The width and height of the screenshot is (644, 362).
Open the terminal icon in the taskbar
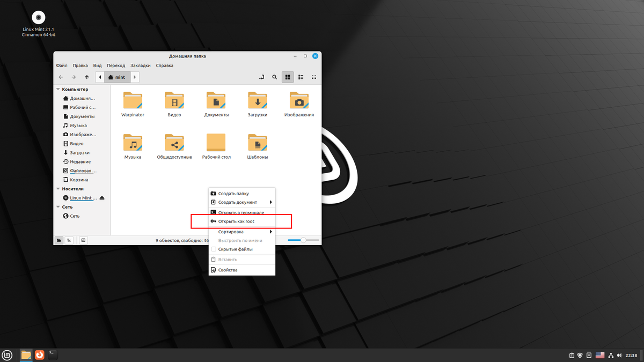pos(52,354)
